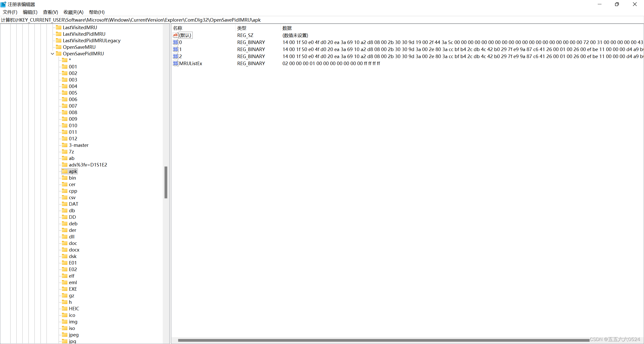
Task: Click the binary icon of value 0
Action: tap(175, 42)
